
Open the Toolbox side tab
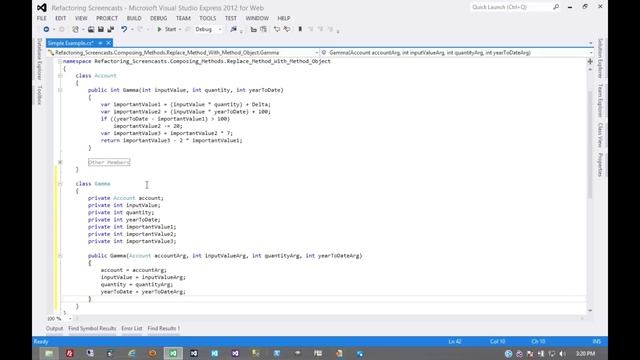[40, 95]
